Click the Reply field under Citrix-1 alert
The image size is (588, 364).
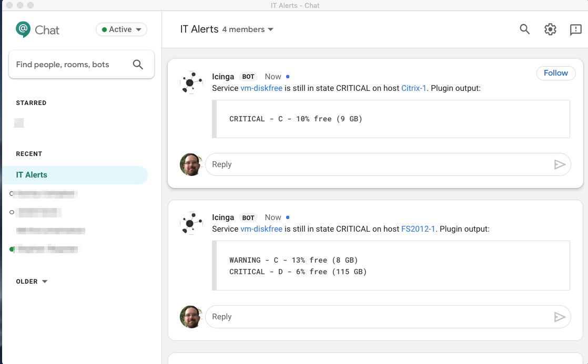pos(388,164)
